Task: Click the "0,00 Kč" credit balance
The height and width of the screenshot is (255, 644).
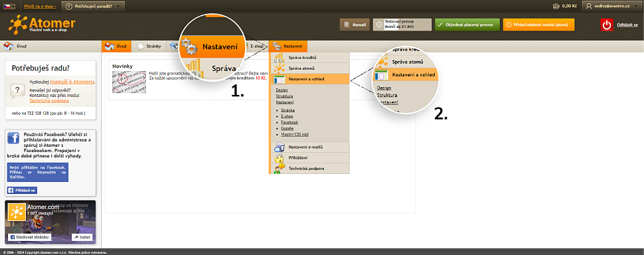Action: click(569, 7)
